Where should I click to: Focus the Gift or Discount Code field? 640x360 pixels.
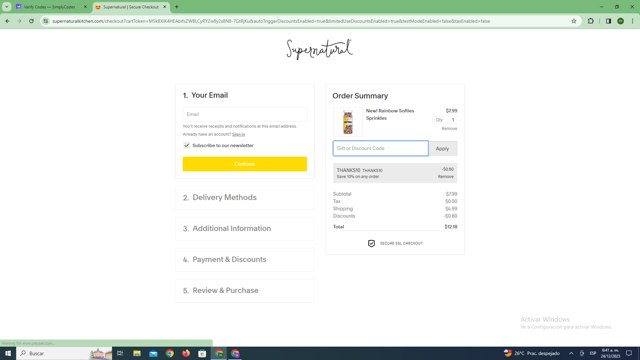click(380, 149)
